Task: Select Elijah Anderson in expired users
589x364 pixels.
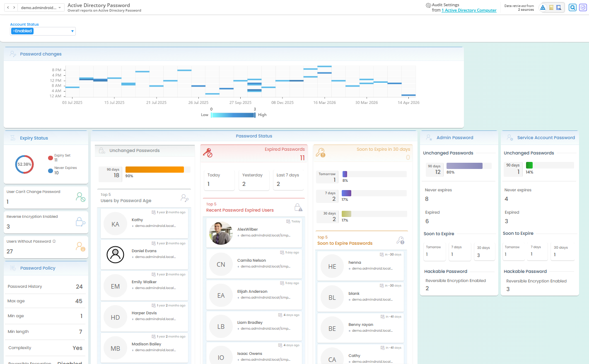Action: 254,294
